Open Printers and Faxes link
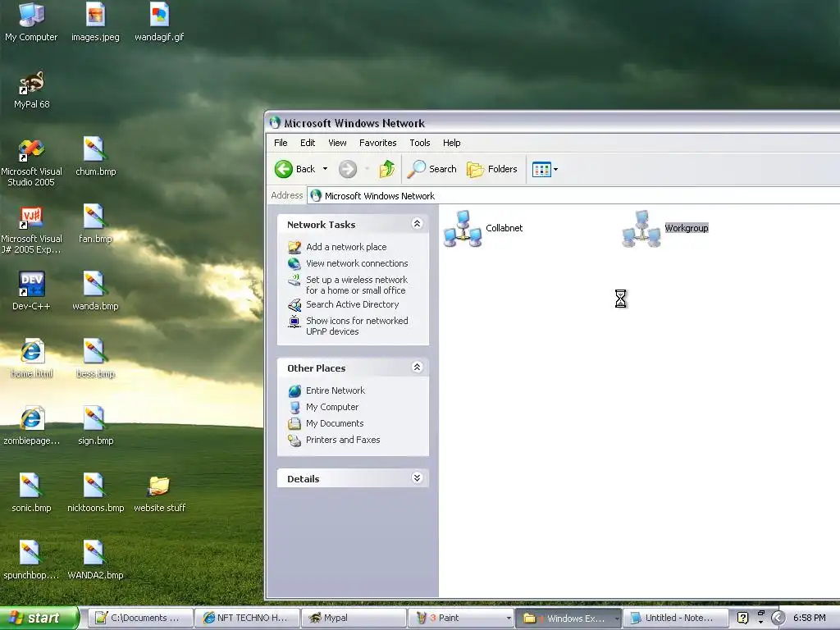This screenshot has width=840, height=630. click(343, 441)
